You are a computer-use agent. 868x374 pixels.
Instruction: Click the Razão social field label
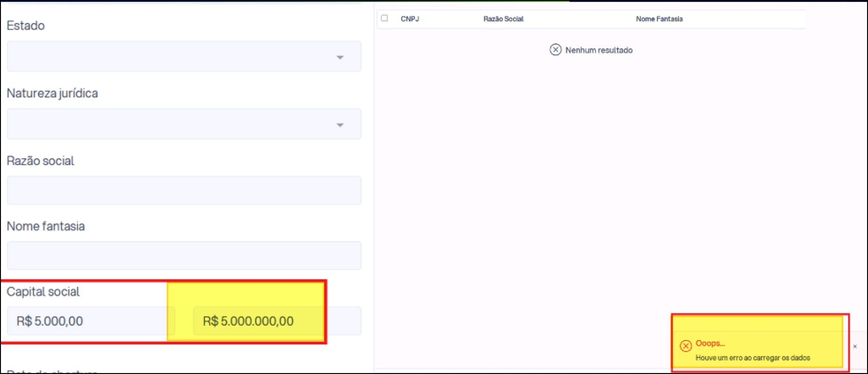(x=41, y=161)
